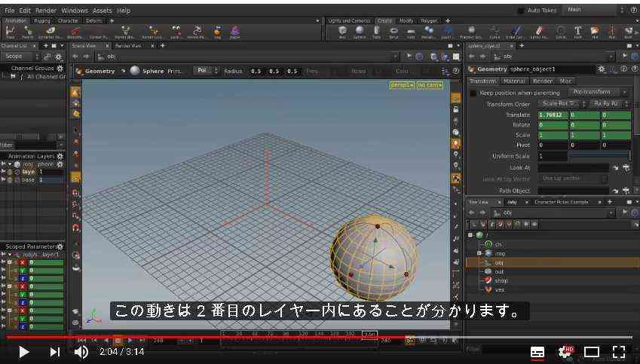Play the YouTube video
This screenshot has width=640, height=364.
click(23, 352)
